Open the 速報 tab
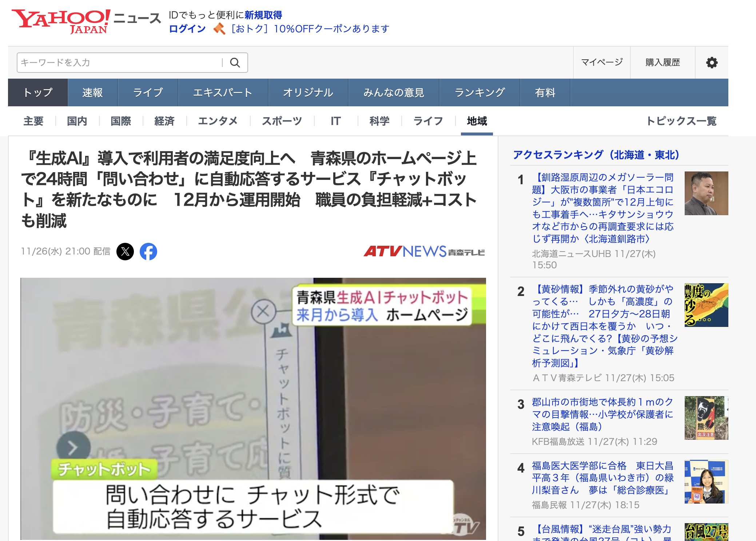Image resolution: width=756 pixels, height=541 pixels. [x=92, y=93]
